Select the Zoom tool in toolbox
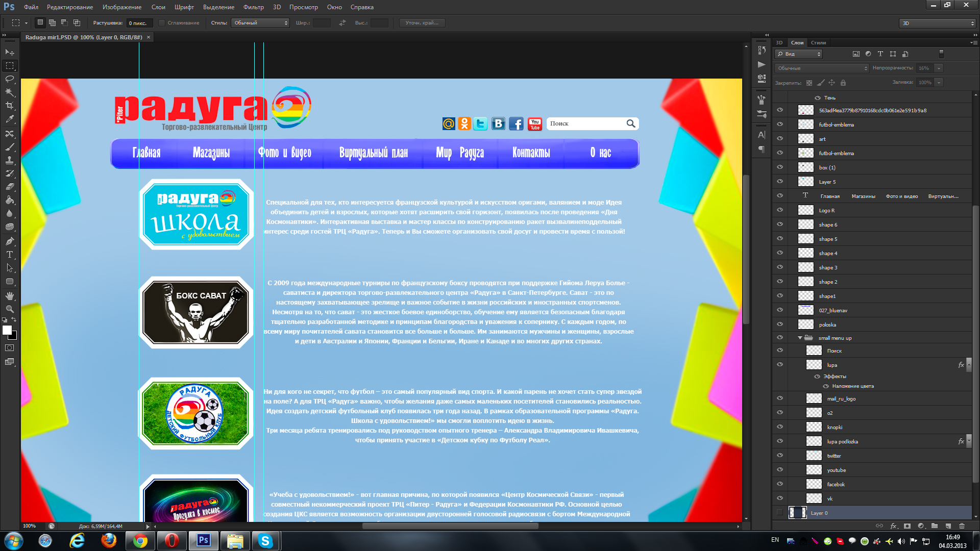980x551 pixels. (10, 309)
